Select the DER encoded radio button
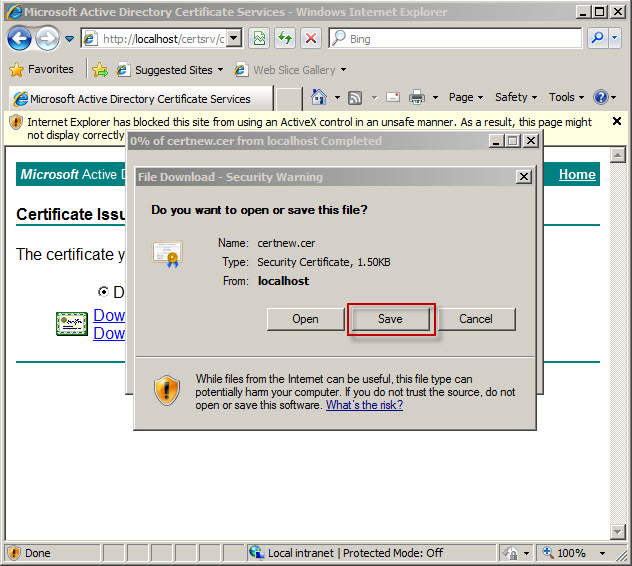The image size is (632, 566). [x=104, y=291]
